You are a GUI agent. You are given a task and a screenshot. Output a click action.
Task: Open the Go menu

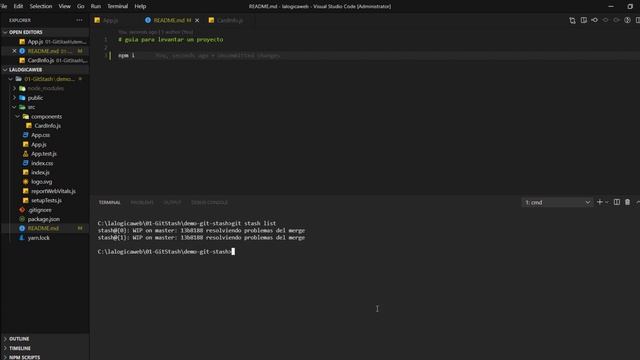coord(80,6)
